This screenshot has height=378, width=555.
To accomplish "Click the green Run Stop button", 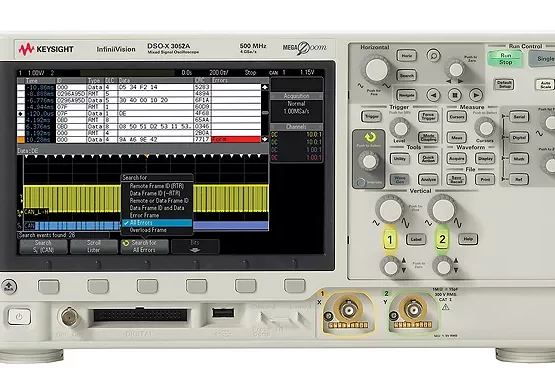I will coord(505,58).
